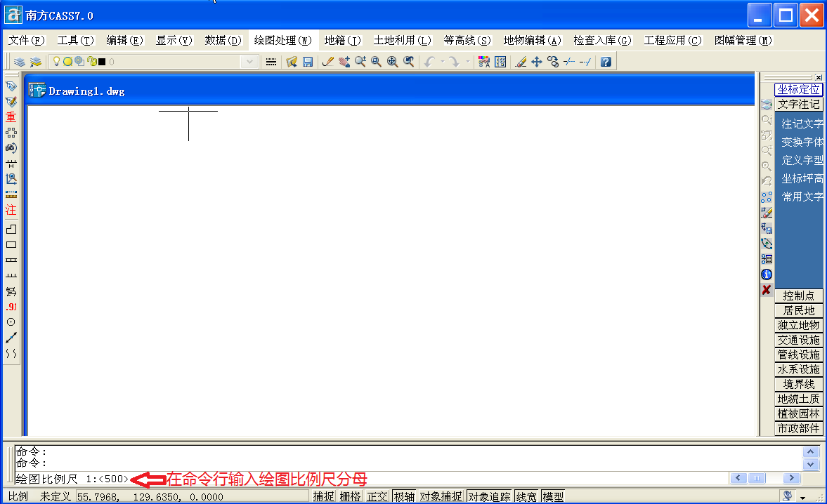Screen dimensions: 827x504
Task: Expand the 交通设施 category
Action: [798, 340]
